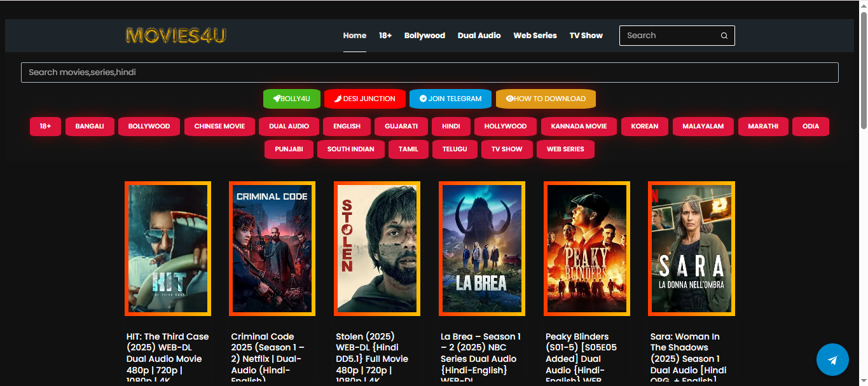Open the Stolen movie poster

(x=377, y=249)
